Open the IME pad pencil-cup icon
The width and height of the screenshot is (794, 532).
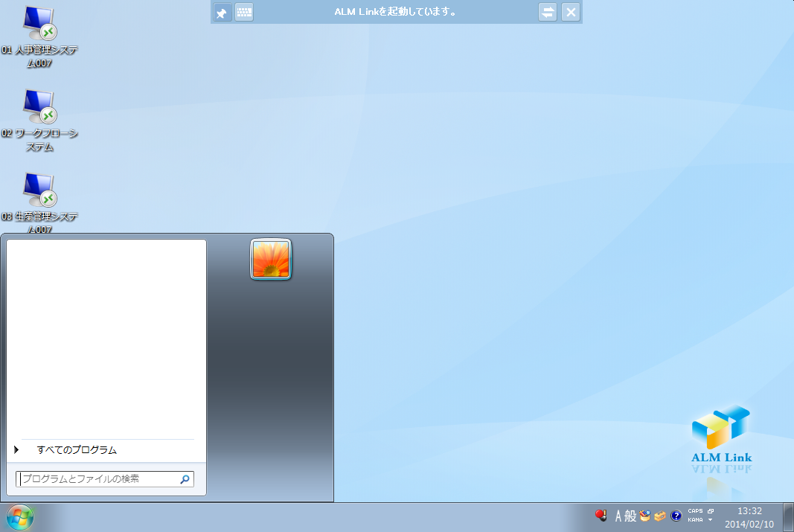point(644,516)
